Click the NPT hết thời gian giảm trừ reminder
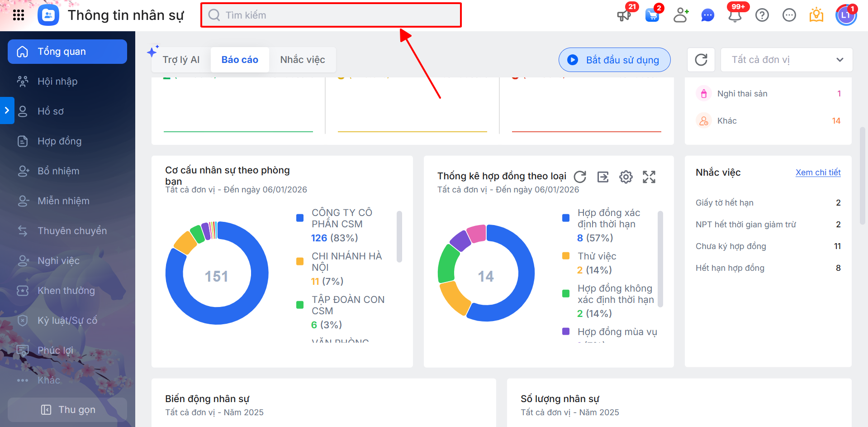This screenshot has height=427, width=868. pos(768,225)
